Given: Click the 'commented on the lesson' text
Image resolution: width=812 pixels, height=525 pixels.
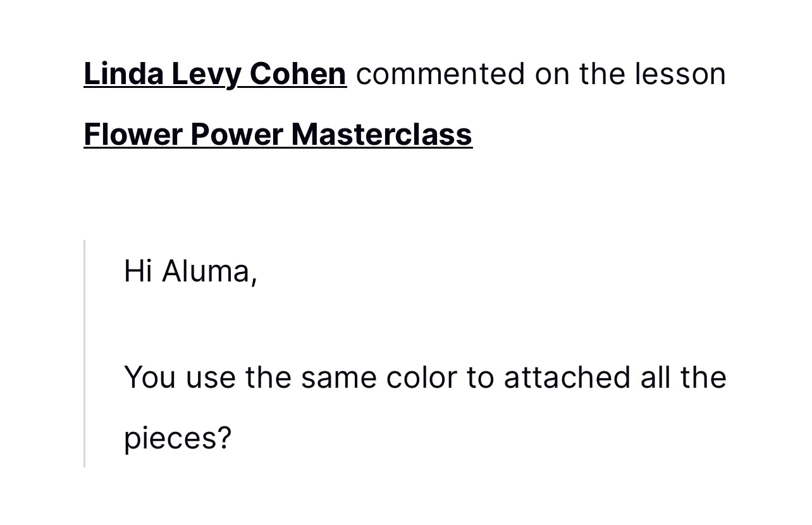Looking at the screenshot, I should tap(541, 74).
